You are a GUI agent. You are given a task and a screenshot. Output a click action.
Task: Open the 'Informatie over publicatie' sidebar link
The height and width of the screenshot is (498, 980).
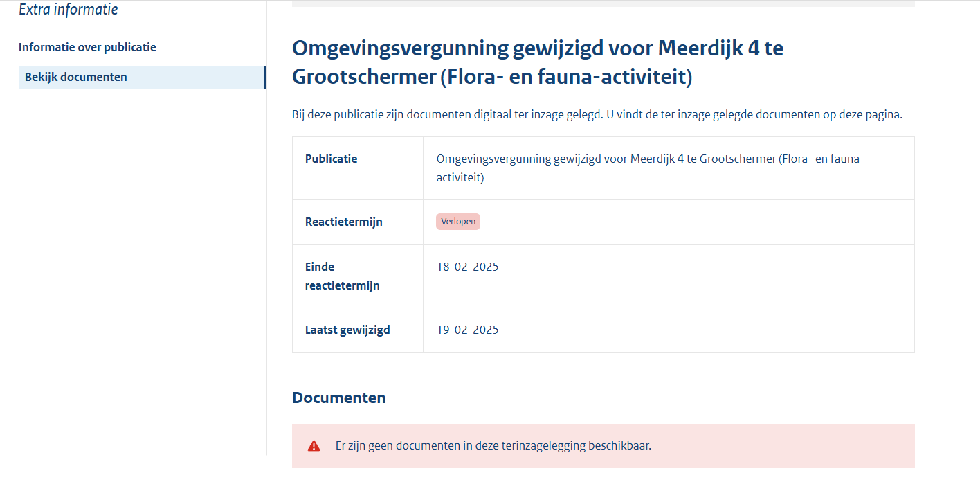pos(87,47)
